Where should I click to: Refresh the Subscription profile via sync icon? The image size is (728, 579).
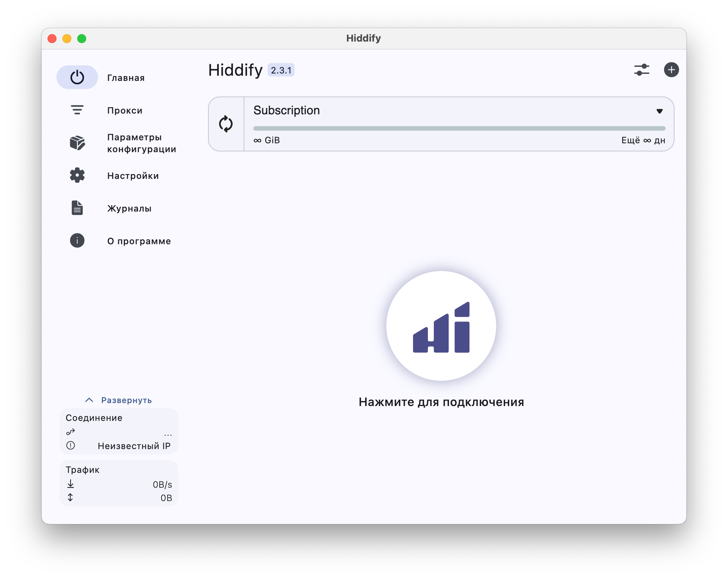(226, 124)
